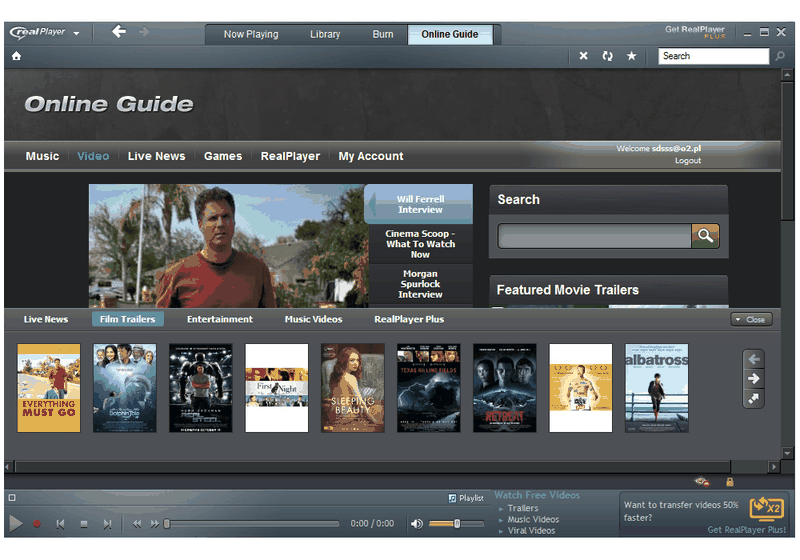
Task: Select Cinema Scoop - What To Watch Now
Action: [420, 244]
